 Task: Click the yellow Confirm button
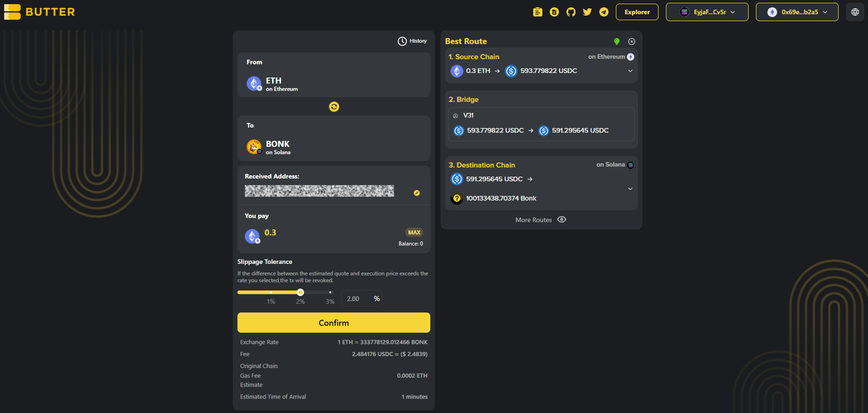point(333,323)
